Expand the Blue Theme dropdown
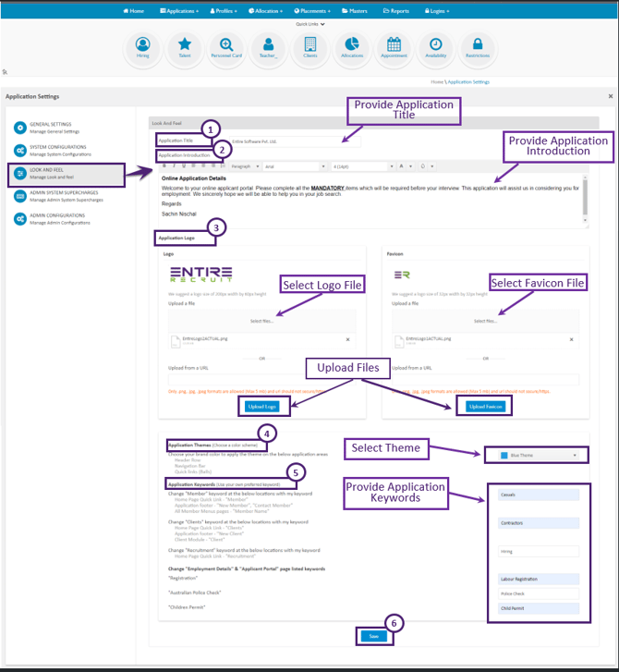This screenshot has height=672, width=619. coord(535,455)
